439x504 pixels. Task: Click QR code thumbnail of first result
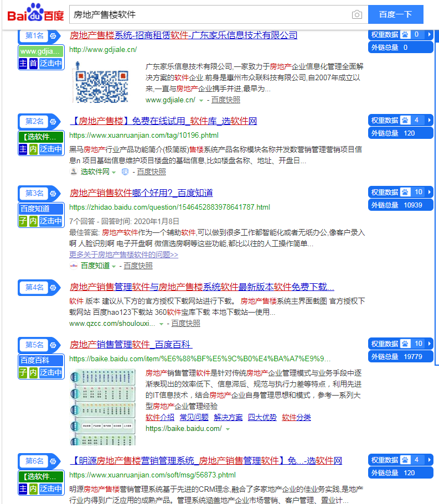pyautogui.click(x=101, y=82)
